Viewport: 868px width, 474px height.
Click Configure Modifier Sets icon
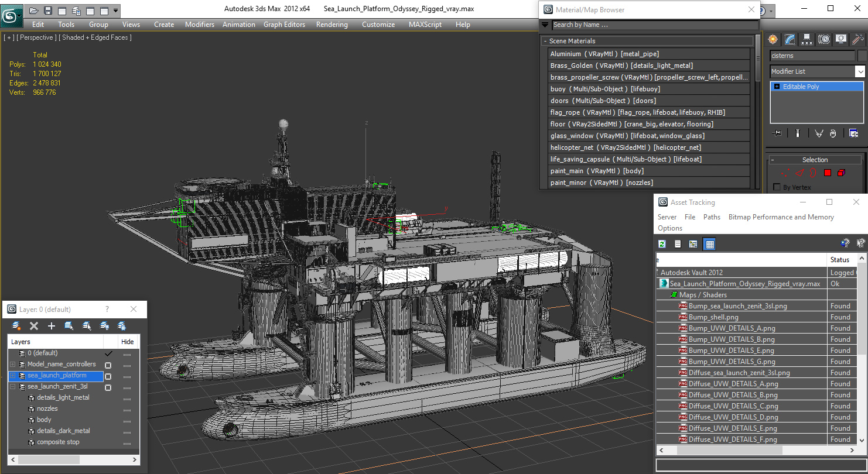[853, 133]
